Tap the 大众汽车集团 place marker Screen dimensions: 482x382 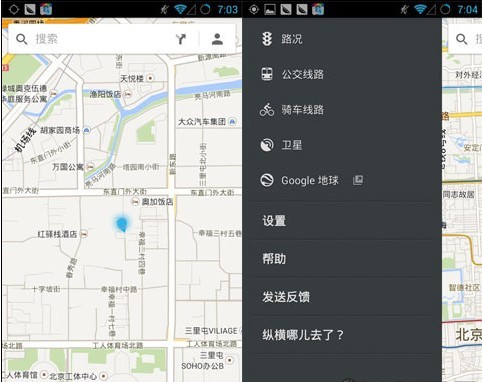pyautogui.click(x=232, y=122)
